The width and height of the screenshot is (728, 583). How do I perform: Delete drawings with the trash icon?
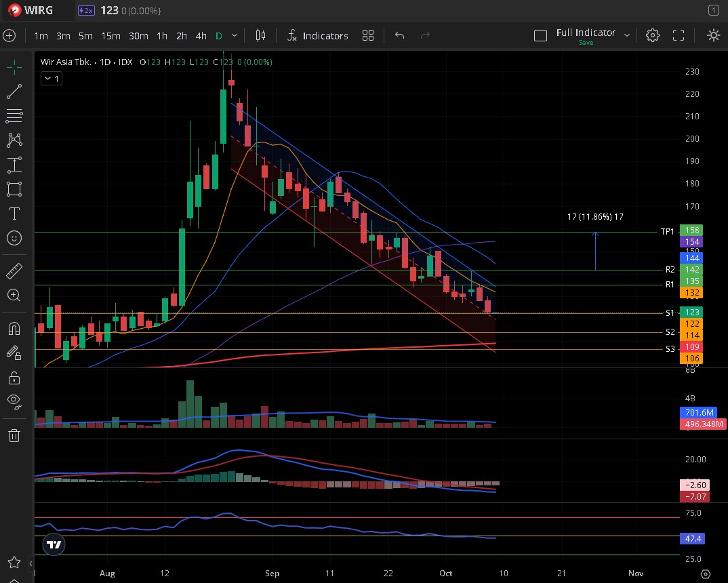14,435
